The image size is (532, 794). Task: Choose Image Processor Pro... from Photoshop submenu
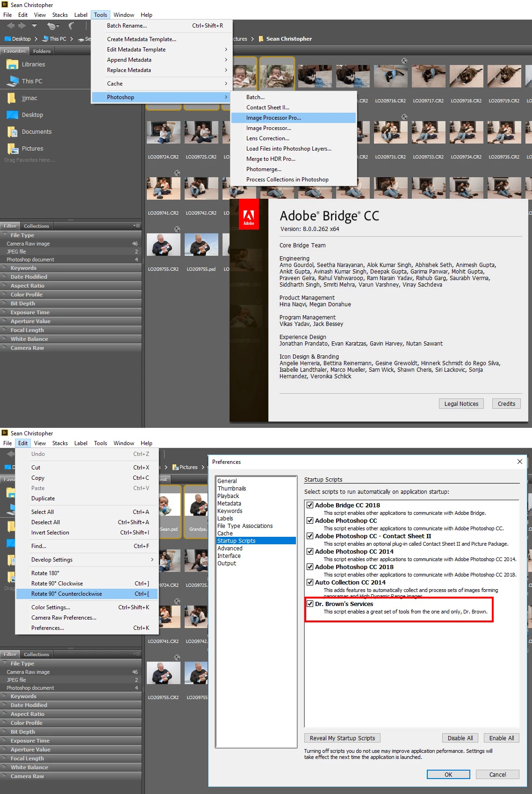point(294,118)
